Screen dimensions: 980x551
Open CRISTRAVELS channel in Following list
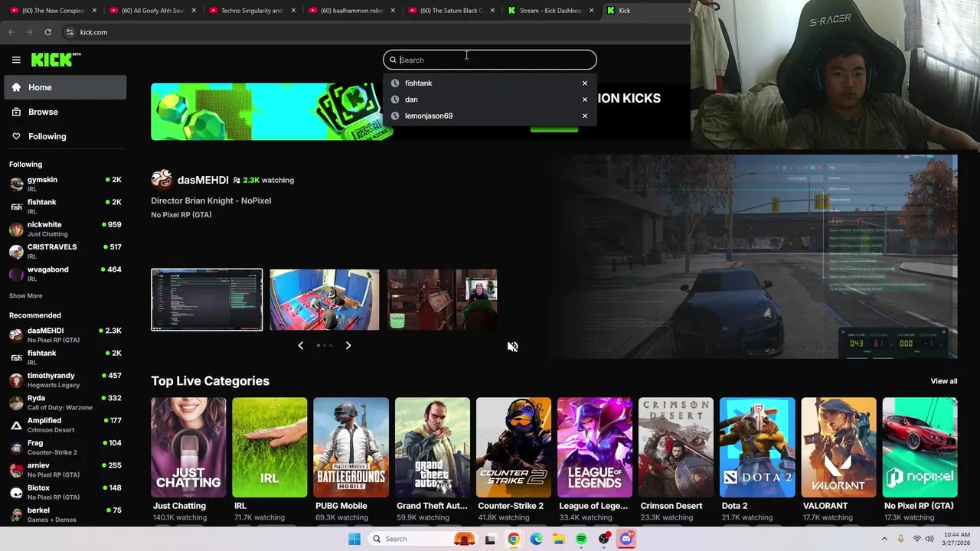[x=65, y=251]
